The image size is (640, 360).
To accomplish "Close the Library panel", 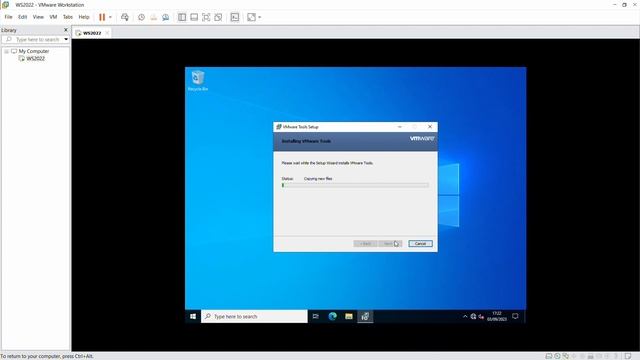I will click(x=66, y=30).
